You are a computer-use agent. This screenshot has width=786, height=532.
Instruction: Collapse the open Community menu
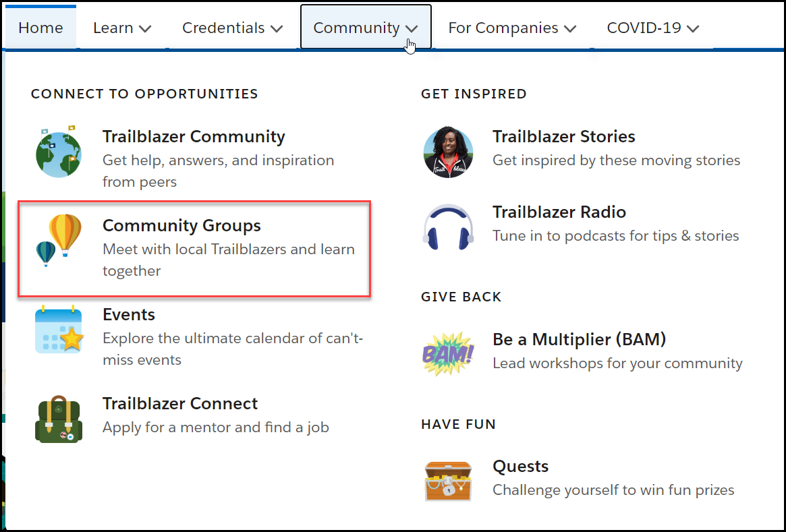pyautogui.click(x=366, y=28)
